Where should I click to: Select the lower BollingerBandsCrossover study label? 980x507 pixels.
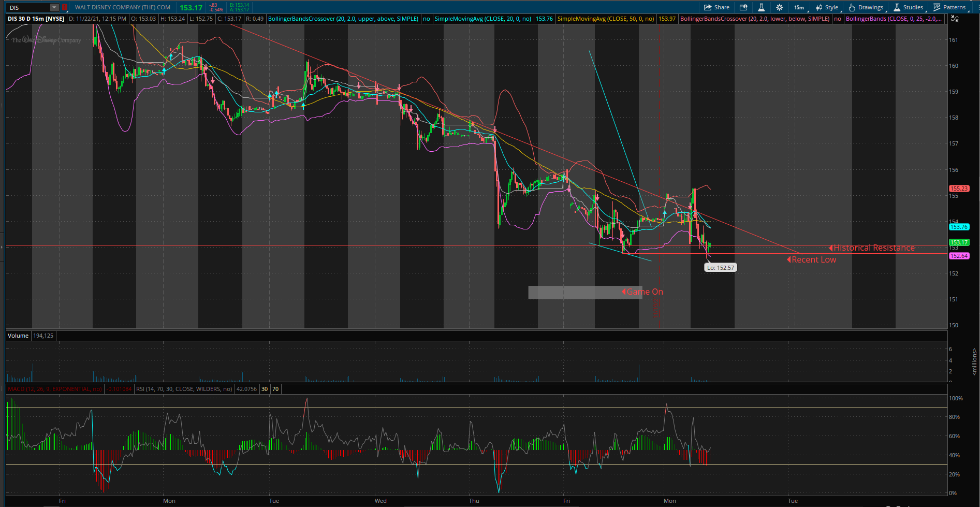(755, 19)
